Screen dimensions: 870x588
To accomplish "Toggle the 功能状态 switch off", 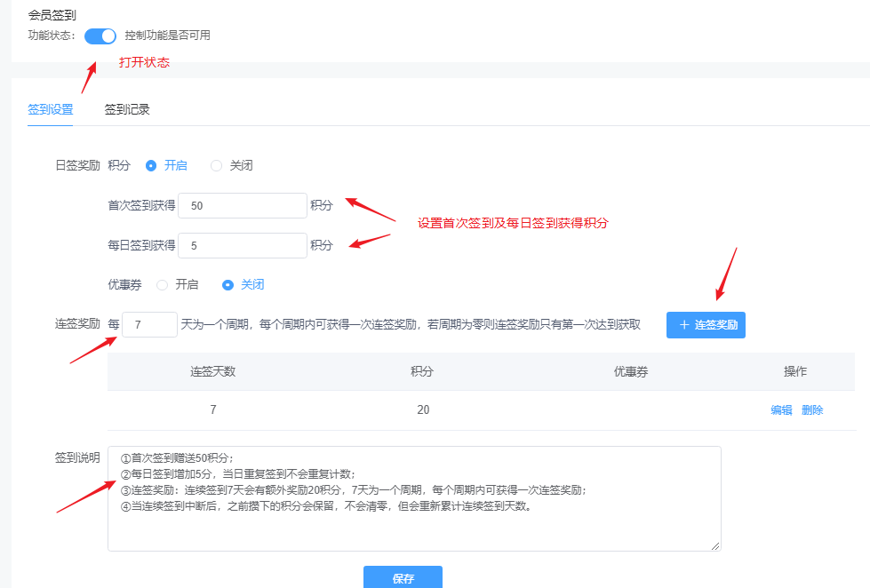I will click(x=100, y=36).
